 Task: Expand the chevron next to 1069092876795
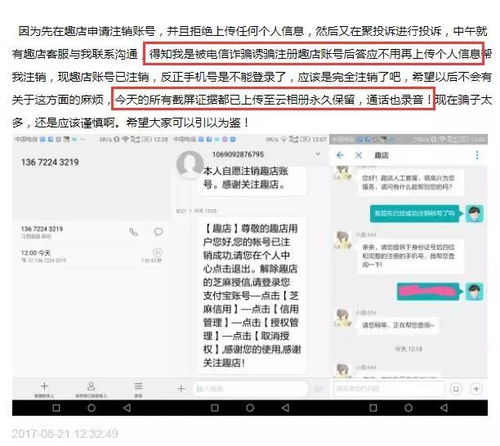point(318,154)
